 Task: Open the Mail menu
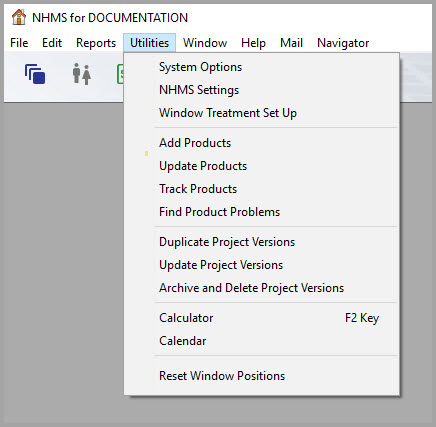(x=291, y=43)
